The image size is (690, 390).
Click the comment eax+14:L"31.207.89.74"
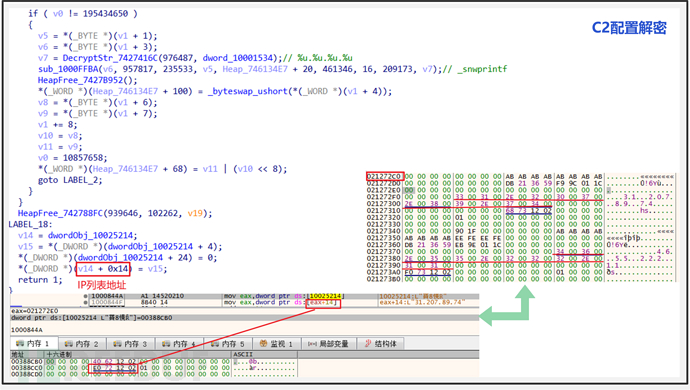coord(422,302)
